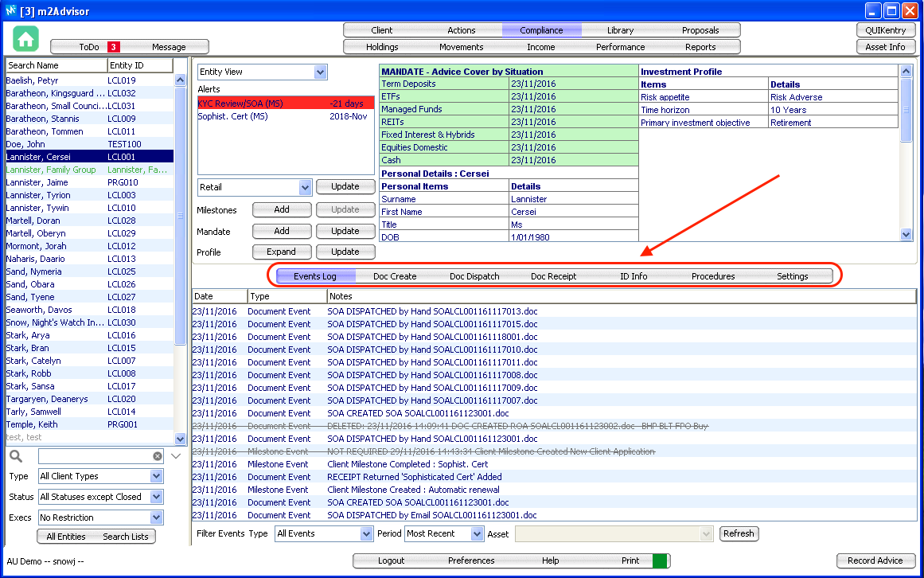Viewport: 924px width, 578px height.
Task: Select Lannister, Tyrion in client list
Action: (x=37, y=195)
